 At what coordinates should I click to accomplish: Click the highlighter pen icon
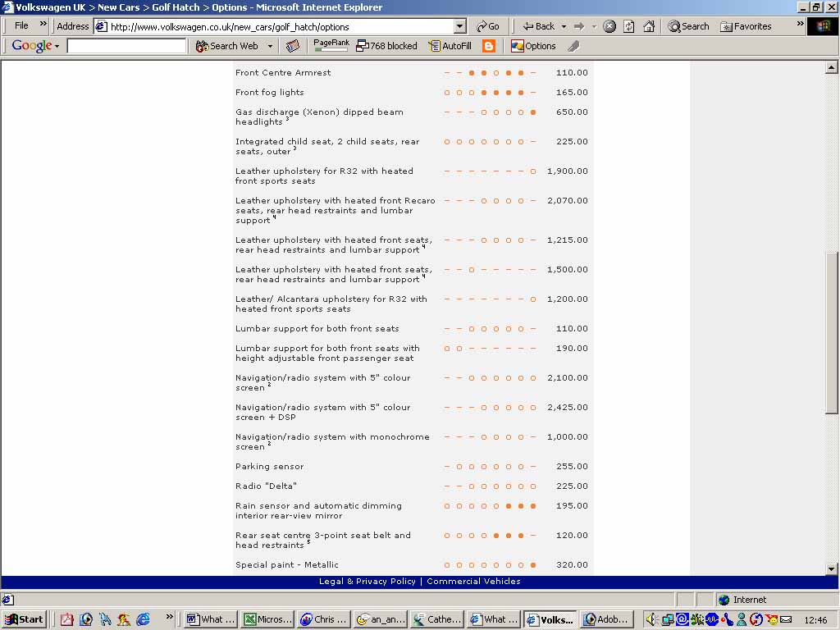573,46
